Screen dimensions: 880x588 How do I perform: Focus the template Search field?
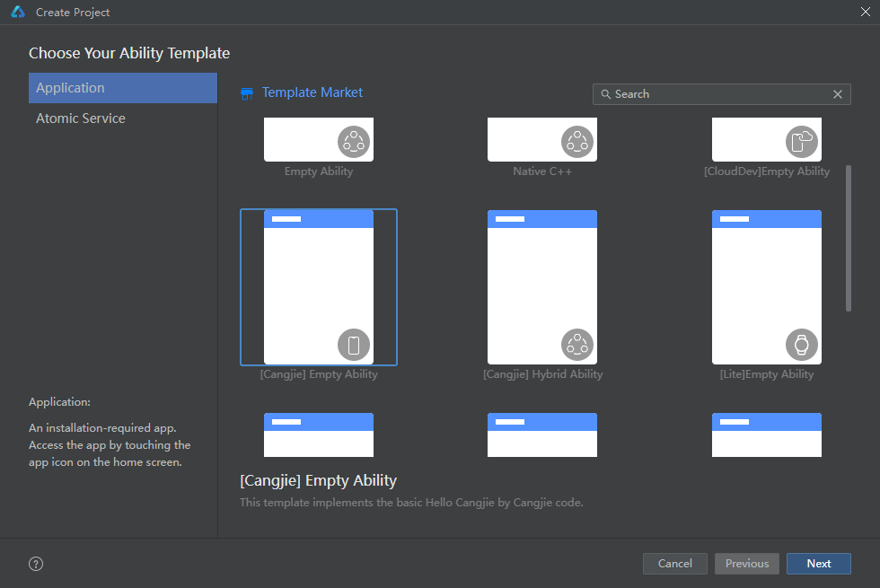[x=721, y=94]
